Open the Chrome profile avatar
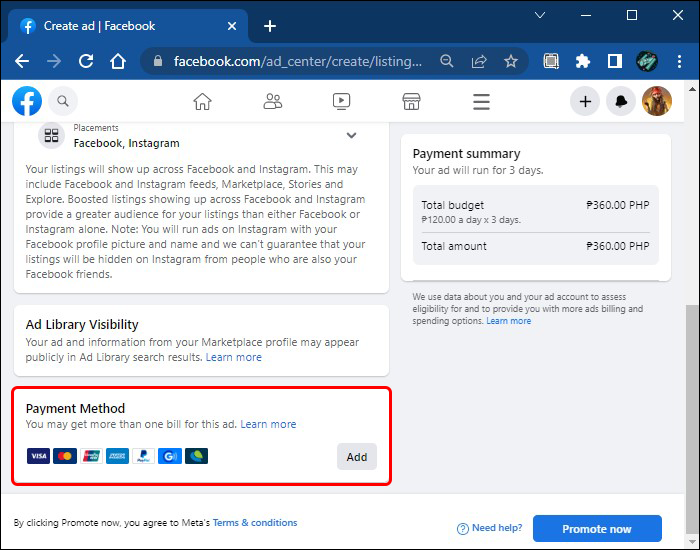This screenshot has height=550, width=700. 647,61
